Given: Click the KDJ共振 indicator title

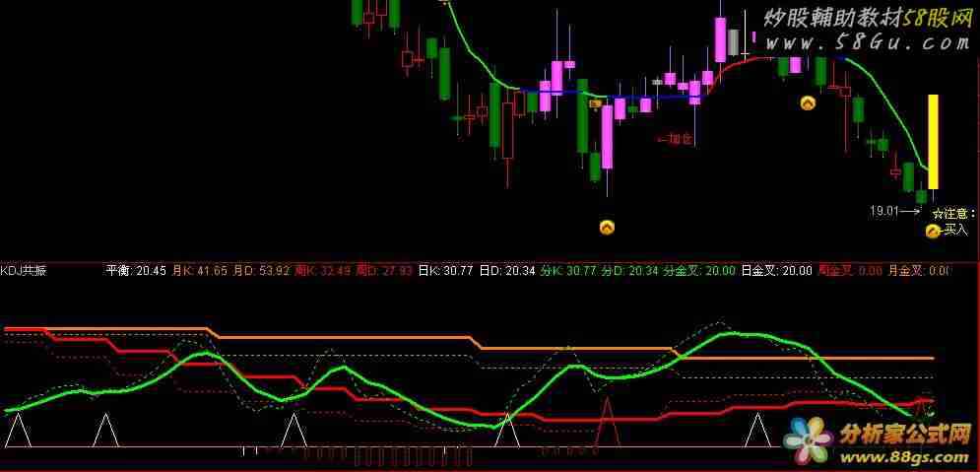Looking at the screenshot, I should (x=24, y=270).
